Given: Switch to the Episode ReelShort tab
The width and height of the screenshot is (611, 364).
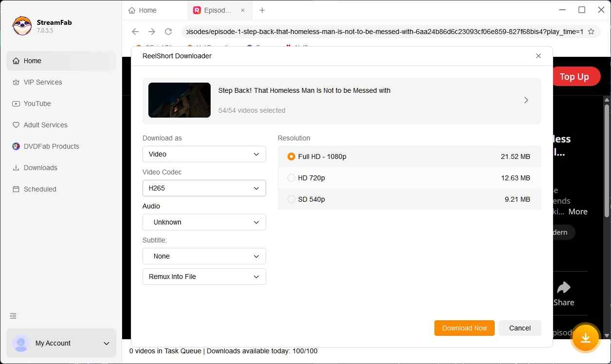Looking at the screenshot, I should coord(219,10).
